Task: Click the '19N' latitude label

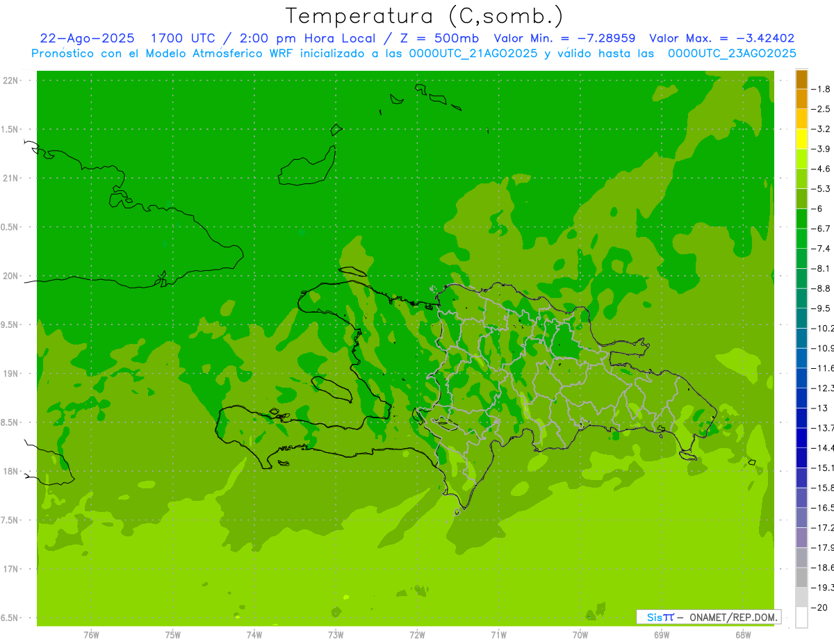Action: pos(11,373)
